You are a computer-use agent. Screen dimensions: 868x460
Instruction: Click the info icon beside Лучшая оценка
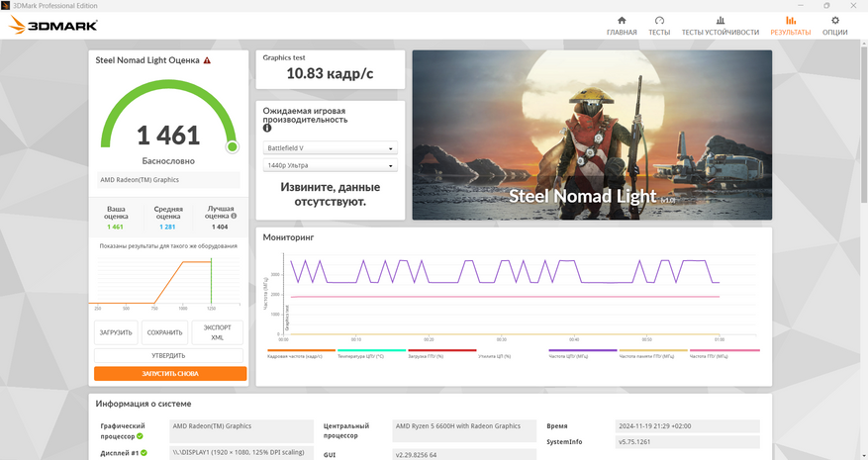pyautogui.click(x=234, y=216)
